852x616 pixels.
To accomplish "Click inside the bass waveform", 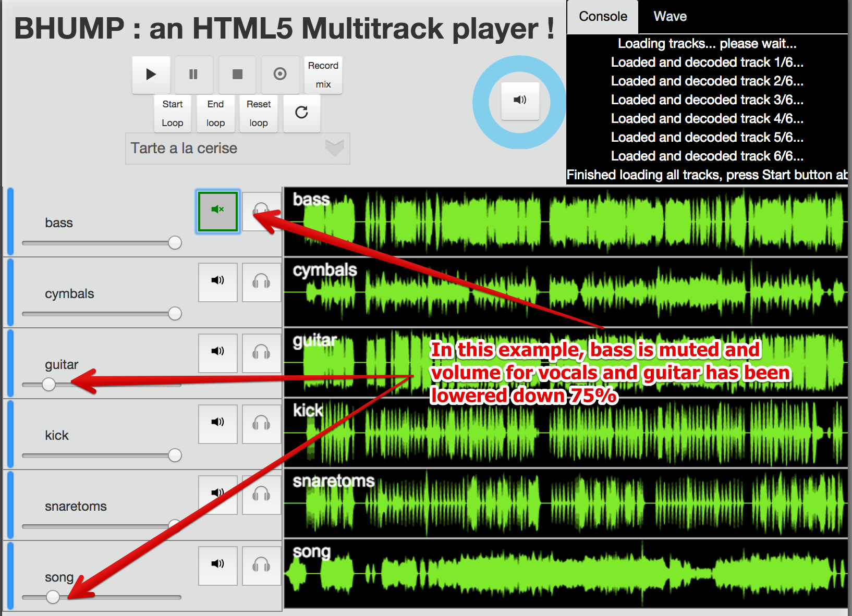I will pyautogui.click(x=566, y=222).
